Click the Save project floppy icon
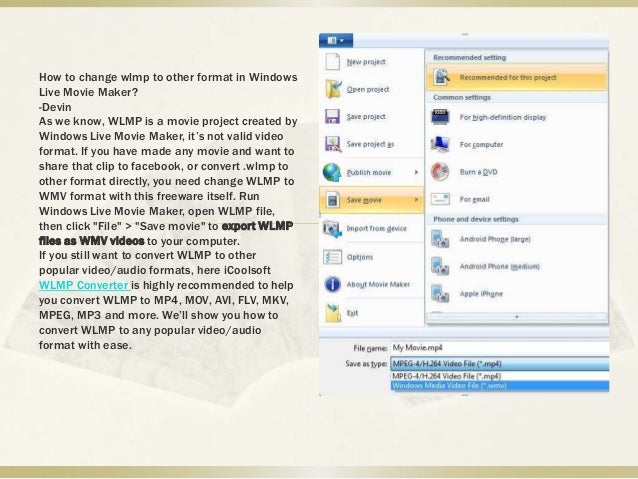 click(332, 116)
